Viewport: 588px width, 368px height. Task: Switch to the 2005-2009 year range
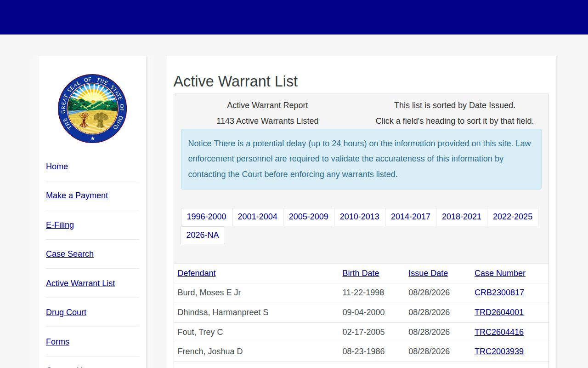(309, 217)
